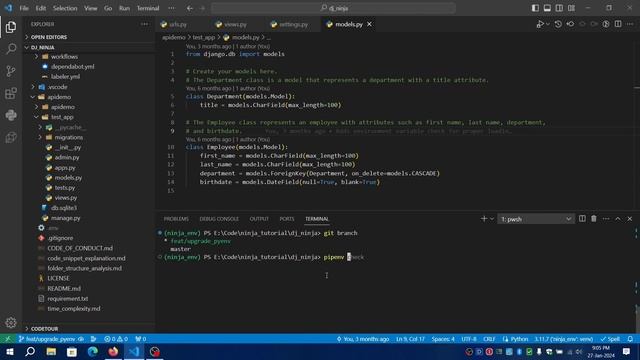This screenshot has width=640, height=360.
Task: Maximize the terminal panel with the up chevron
Action: tap(618, 219)
